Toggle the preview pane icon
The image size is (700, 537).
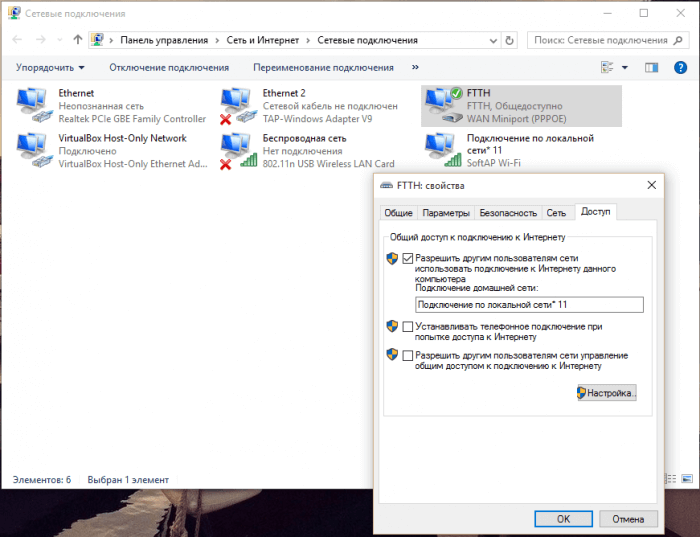(652, 67)
